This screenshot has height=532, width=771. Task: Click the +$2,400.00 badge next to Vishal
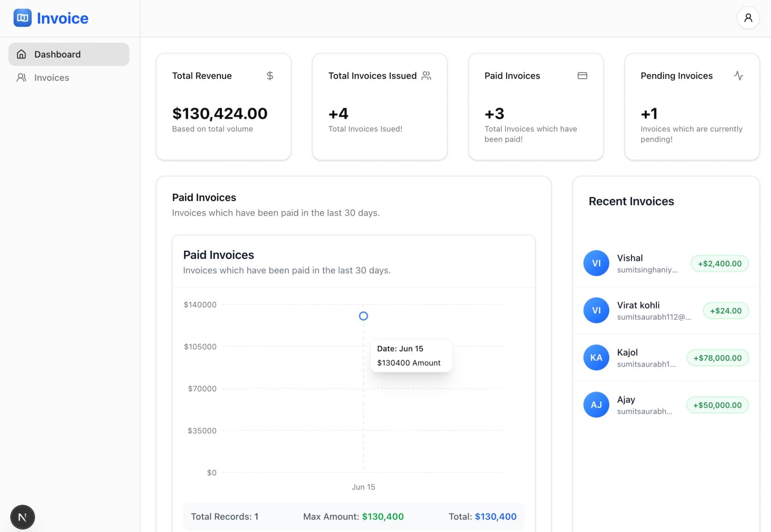click(x=719, y=263)
